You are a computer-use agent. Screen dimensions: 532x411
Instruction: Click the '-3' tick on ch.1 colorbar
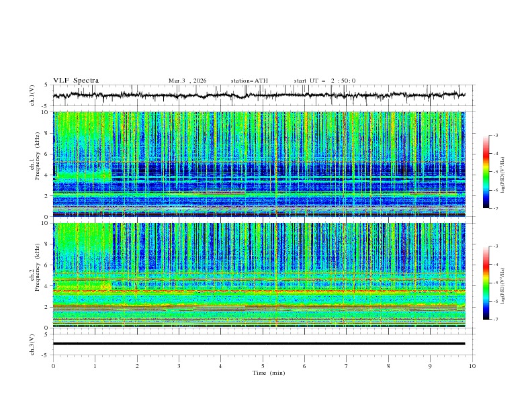[x=496, y=135]
